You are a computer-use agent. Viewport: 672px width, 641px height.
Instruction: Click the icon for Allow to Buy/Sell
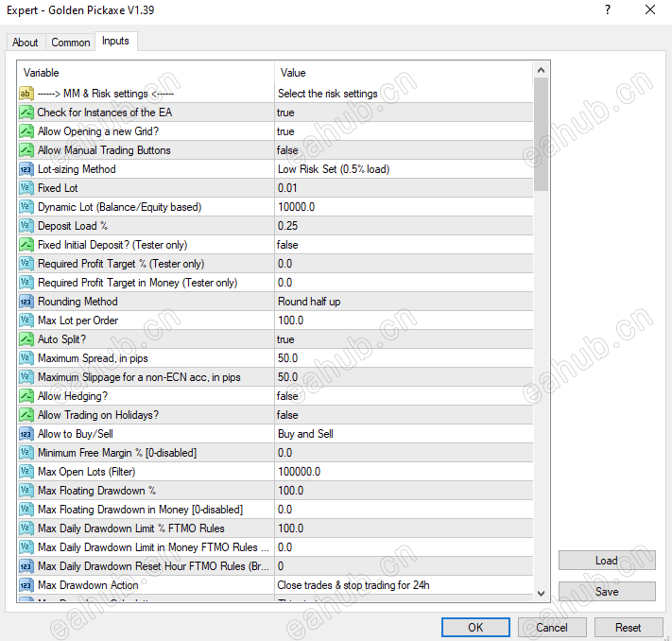pos(26,434)
